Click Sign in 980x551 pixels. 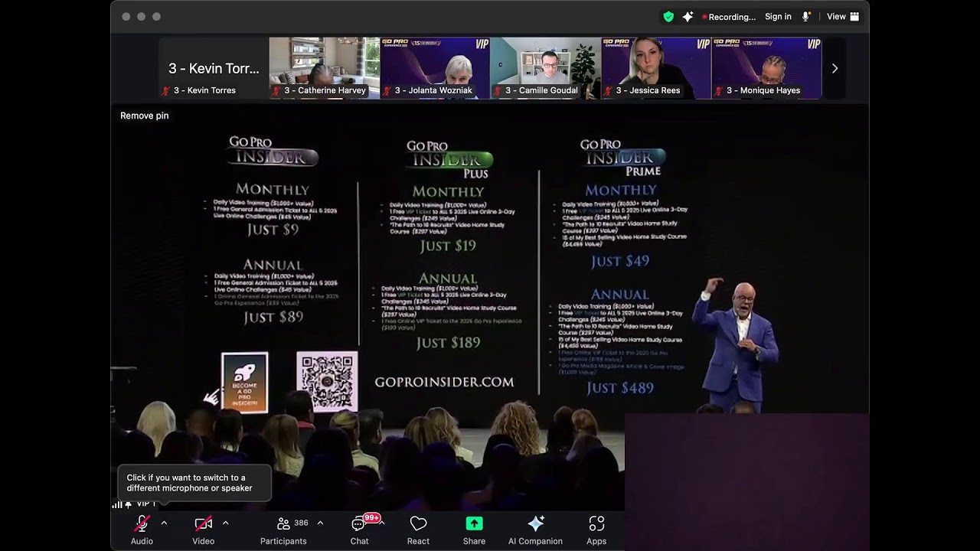[778, 16]
